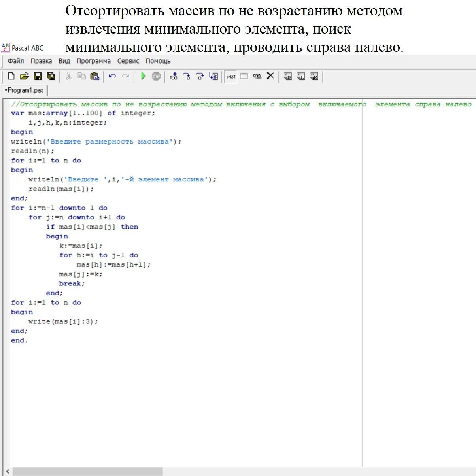476x476 pixels.
Task: Expand the Программа menu
Action: coord(94,61)
